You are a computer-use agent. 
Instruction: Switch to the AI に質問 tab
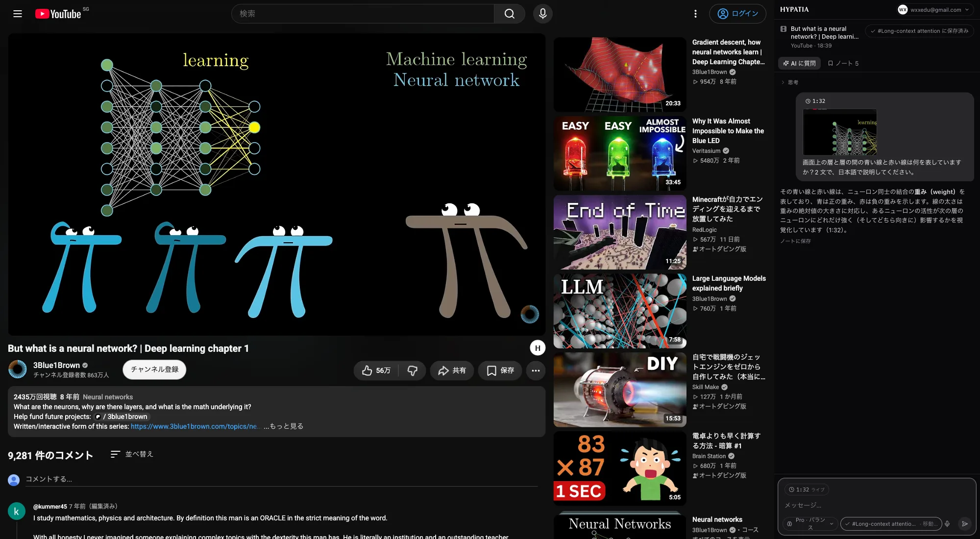799,63
